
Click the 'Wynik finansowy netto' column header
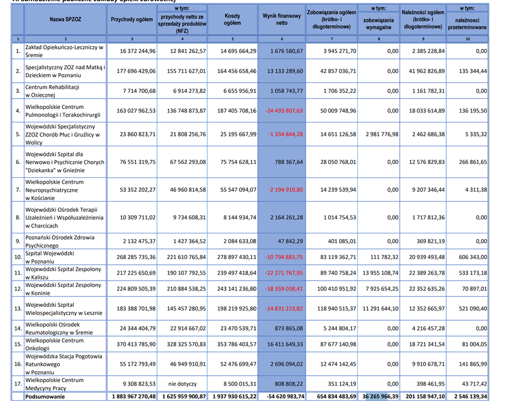point(282,19)
